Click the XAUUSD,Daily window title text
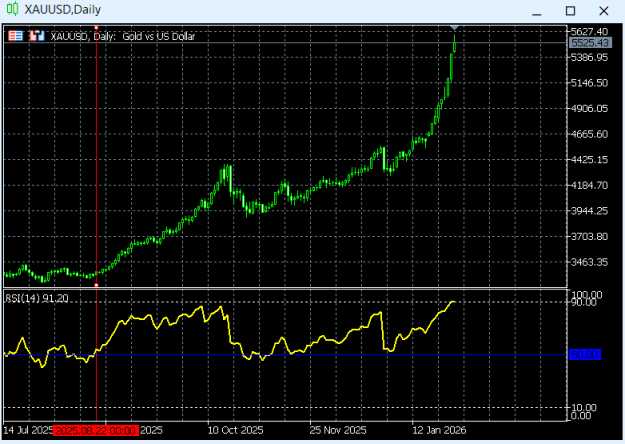This screenshot has width=625, height=444. click(63, 10)
